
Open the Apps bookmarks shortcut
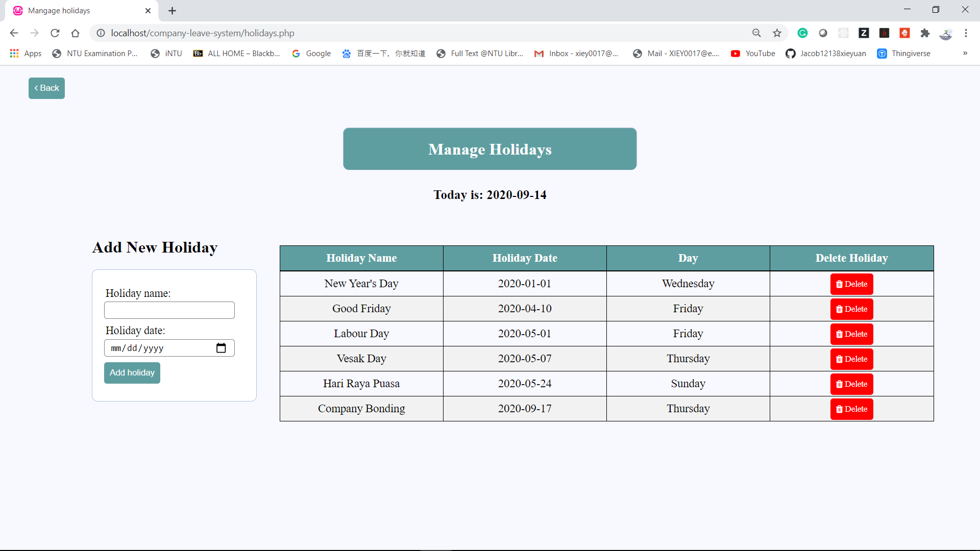point(26,54)
